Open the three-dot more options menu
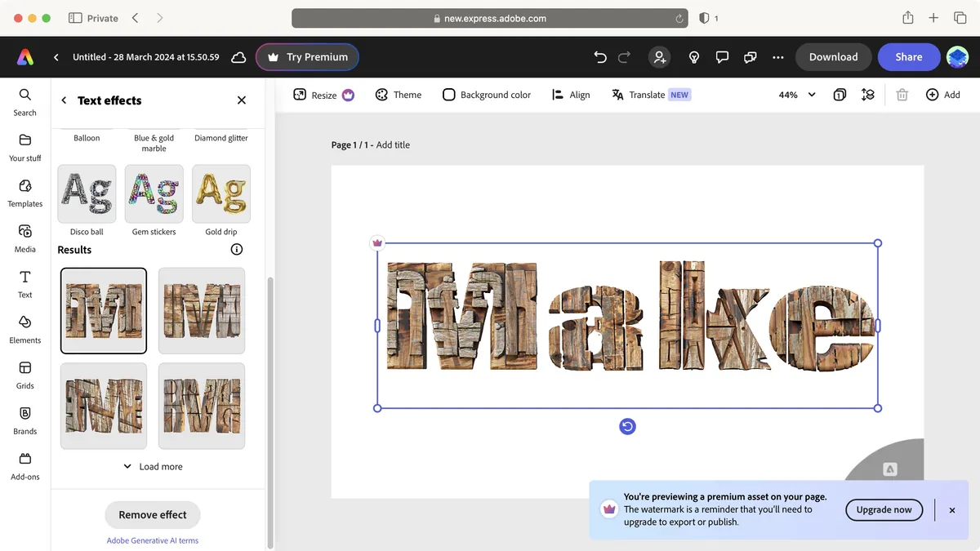980x551 pixels. point(777,56)
